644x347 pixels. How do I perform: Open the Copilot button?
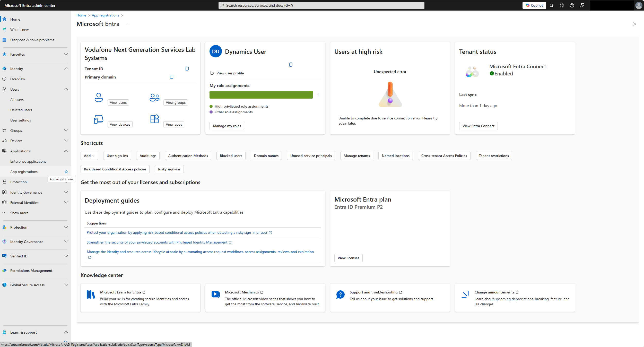(534, 5)
